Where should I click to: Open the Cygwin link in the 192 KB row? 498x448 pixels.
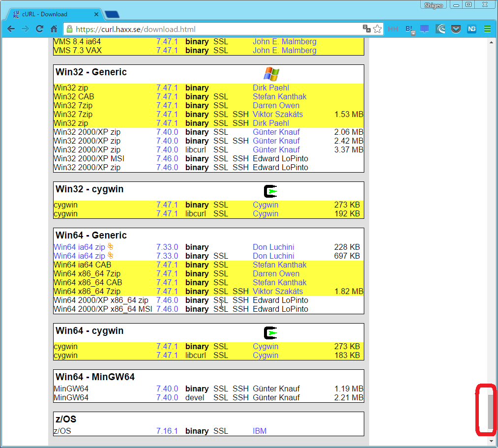click(265, 214)
